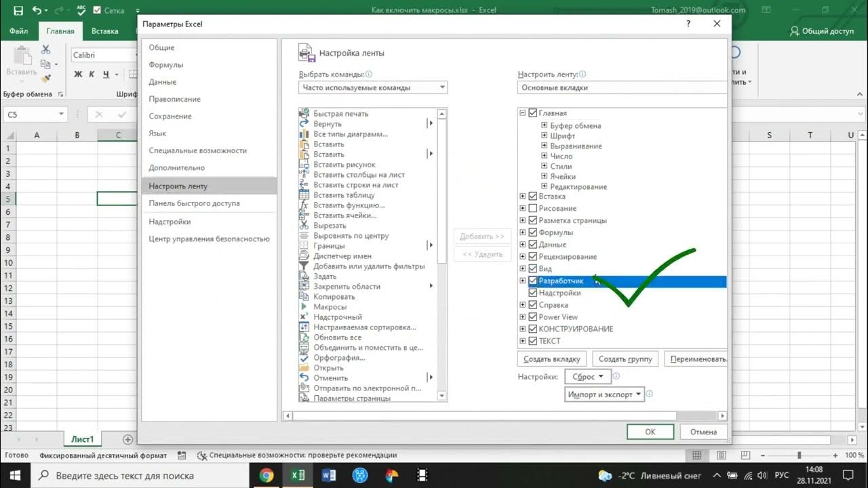Expand the Данные tree node
This screenshot has height=488, width=868.
point(523,245)
